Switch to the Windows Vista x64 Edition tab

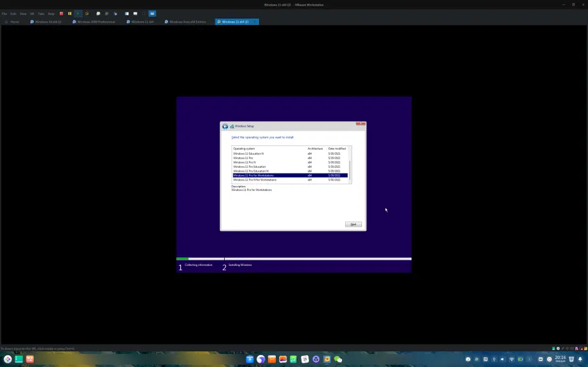click(185, 22)
